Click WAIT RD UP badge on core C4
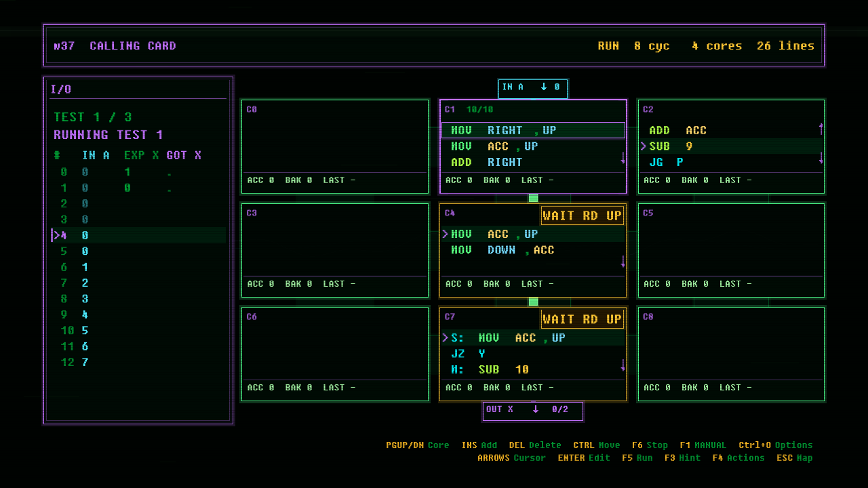868x488 pixels. click(582, 216)
